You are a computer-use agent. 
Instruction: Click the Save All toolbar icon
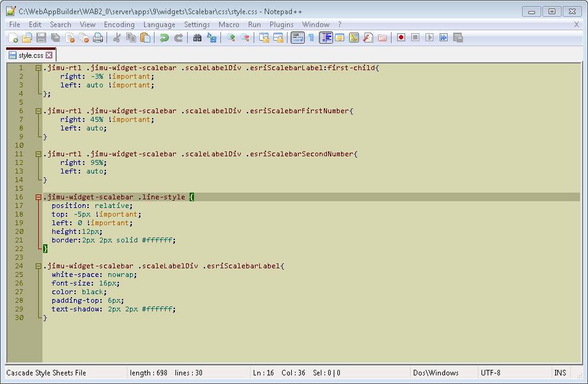tap(55, 38)
